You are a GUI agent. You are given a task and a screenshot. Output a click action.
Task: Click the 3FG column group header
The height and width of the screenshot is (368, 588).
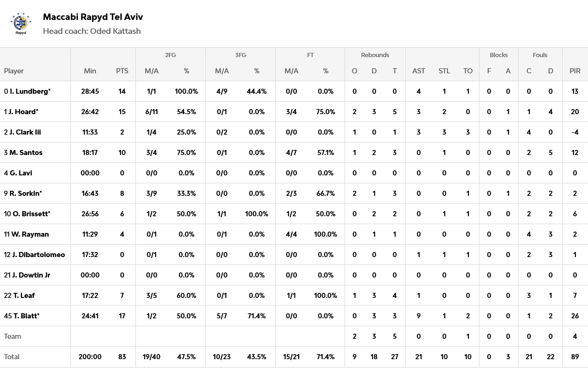point(240,55)
